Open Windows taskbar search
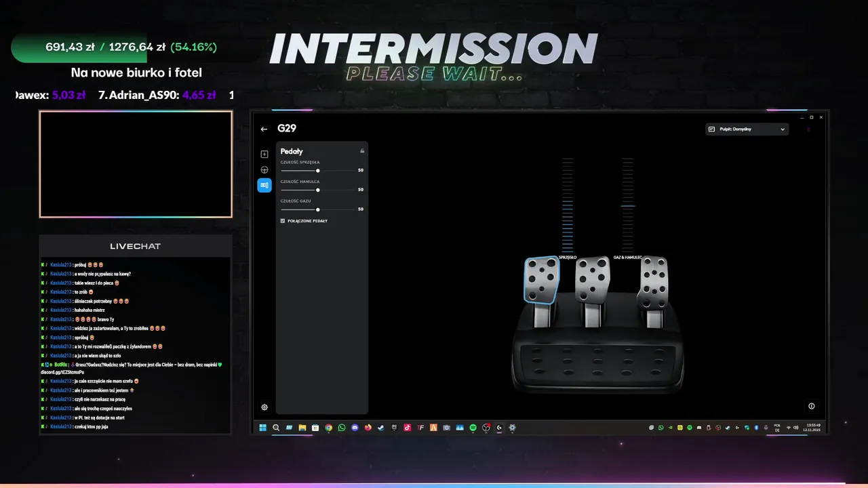The image size is (868, 488). (276, 428)
